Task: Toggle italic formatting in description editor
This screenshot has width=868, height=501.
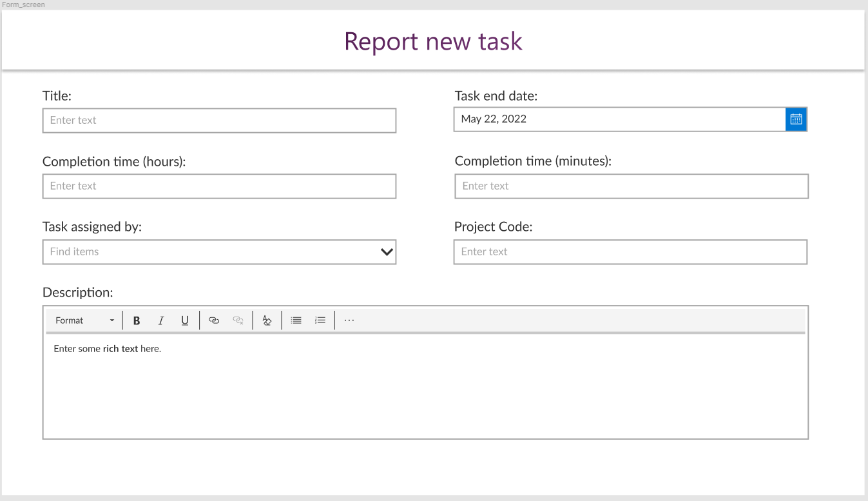Action: coord(161,320)
